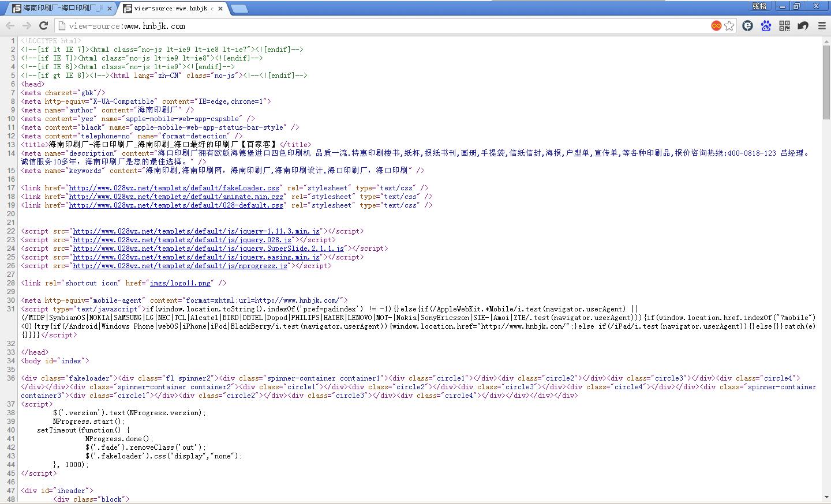Open the imgs/logo11.png favicon link
831x504 pixels.
[180, 283]
